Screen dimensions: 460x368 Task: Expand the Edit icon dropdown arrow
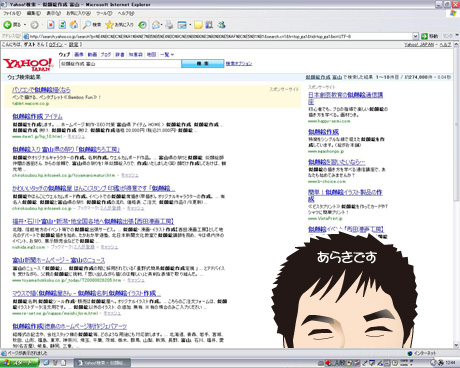click(190, 25)
